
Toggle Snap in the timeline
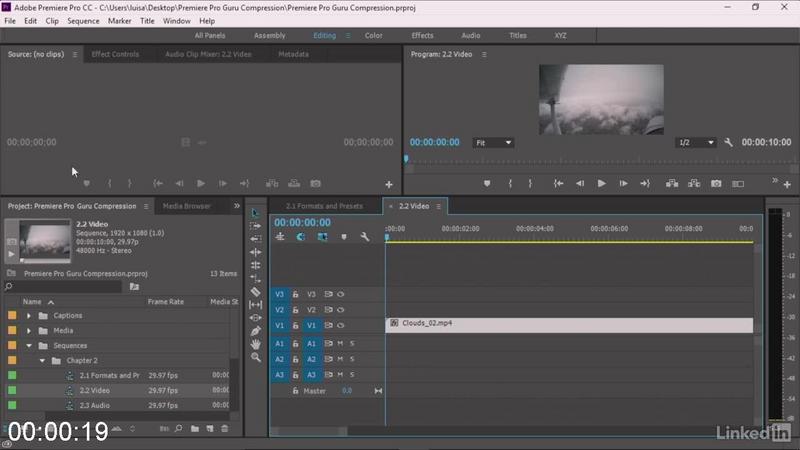point(301,237)
